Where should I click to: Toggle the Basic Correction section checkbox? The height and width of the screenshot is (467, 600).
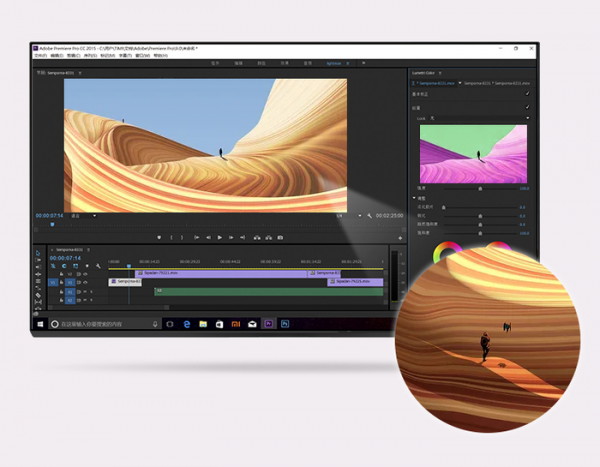[x=527, y=94]
